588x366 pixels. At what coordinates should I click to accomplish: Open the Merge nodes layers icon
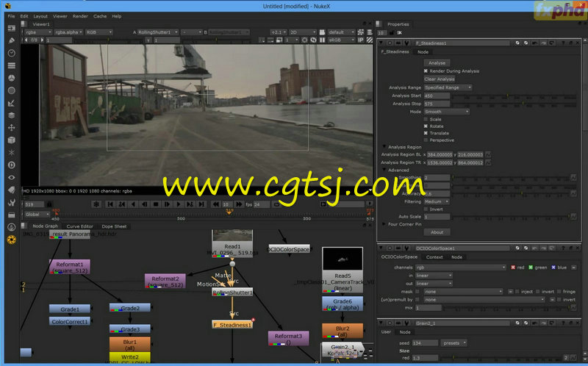11,115
